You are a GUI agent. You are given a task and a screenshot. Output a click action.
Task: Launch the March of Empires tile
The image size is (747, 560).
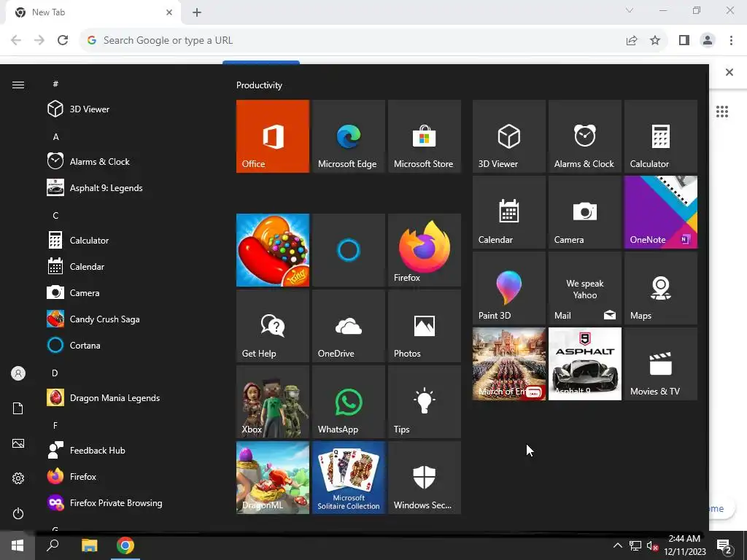[x=508, y=364]
